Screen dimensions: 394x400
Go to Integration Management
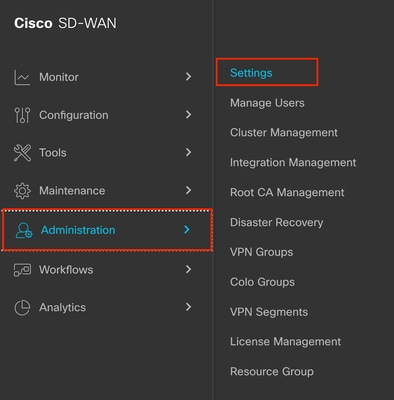click(x=293, y=162)
